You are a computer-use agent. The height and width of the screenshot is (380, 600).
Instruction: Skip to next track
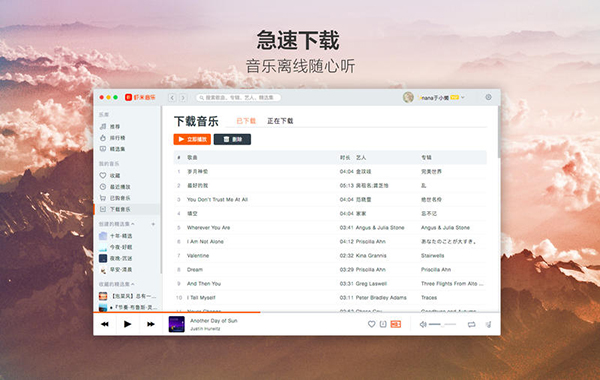[x=151, y=324]
